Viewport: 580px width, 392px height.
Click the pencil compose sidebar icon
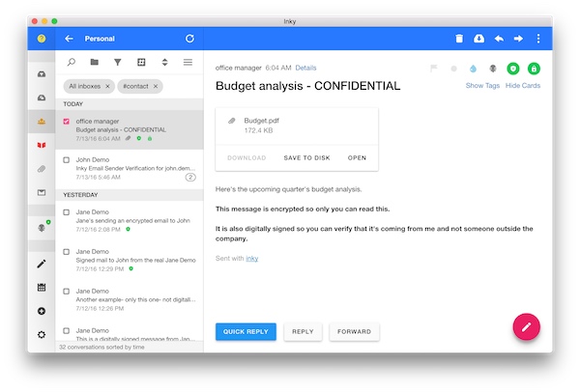pos(42,264)
